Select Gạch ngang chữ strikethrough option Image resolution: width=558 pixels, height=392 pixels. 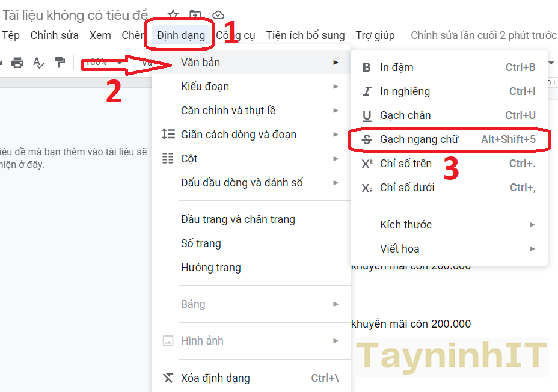click(419, 139)
